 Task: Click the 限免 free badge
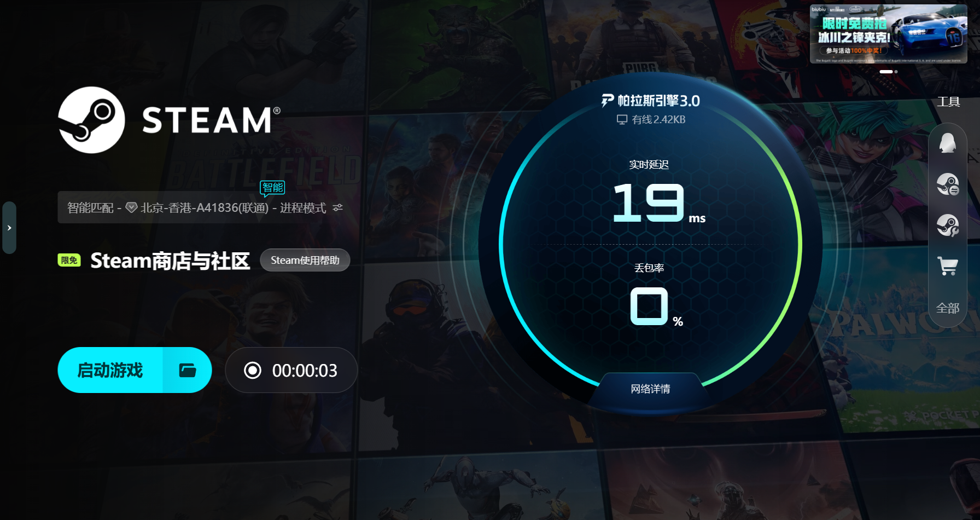[x=69, y=260]
